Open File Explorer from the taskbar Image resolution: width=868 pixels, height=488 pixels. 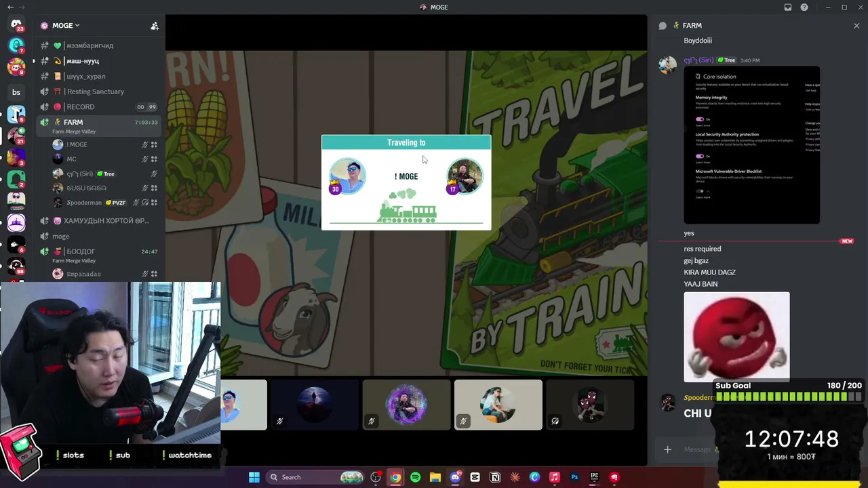tap(435, 477)
